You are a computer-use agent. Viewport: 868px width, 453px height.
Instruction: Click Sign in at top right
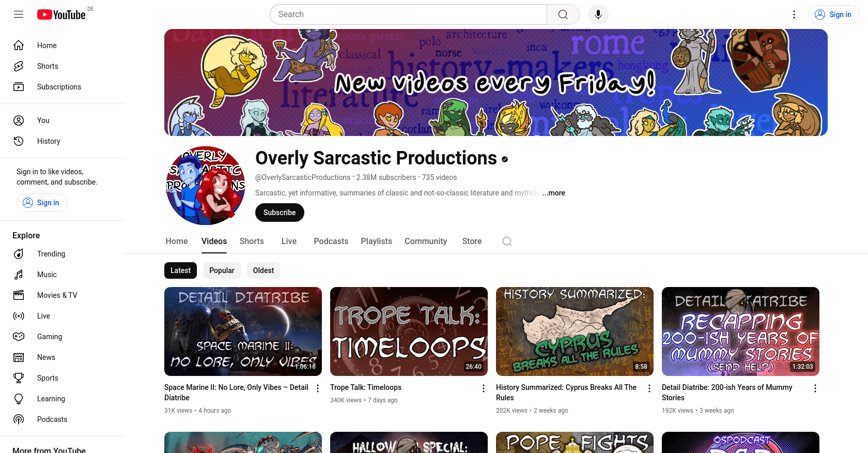point(834,14)
